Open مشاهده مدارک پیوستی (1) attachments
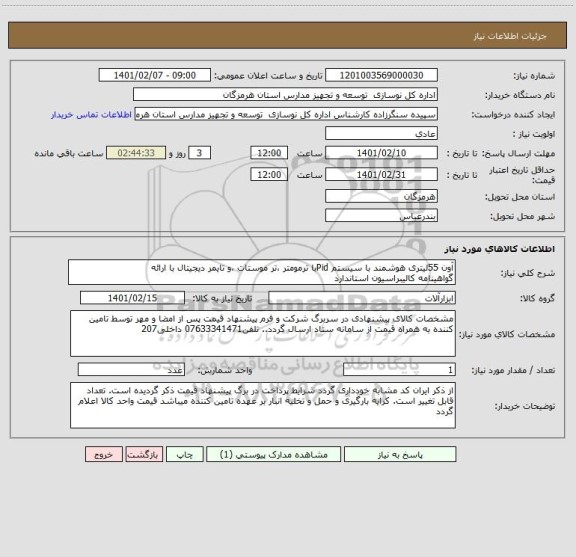576x557 pixels. [274, 454]
